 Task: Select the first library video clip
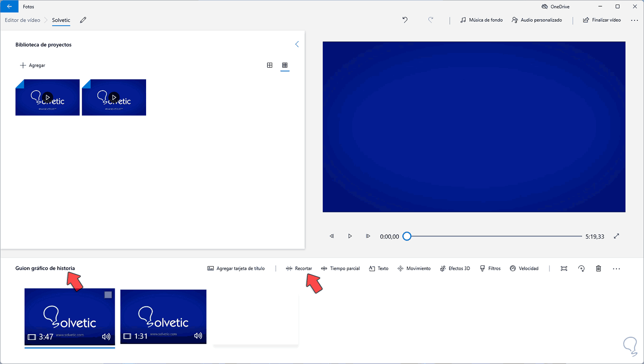tap(48, 97)
